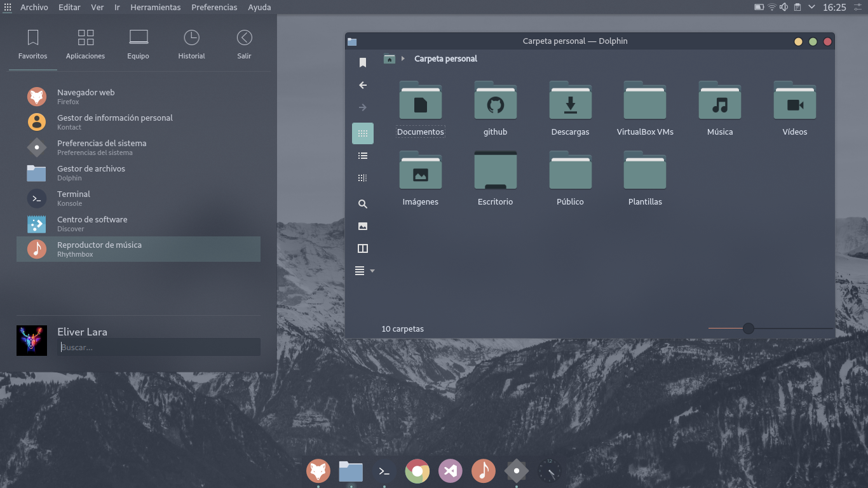
Task: Switch to the Aplicaciones tab in launcher
Action: click(86, 44)
